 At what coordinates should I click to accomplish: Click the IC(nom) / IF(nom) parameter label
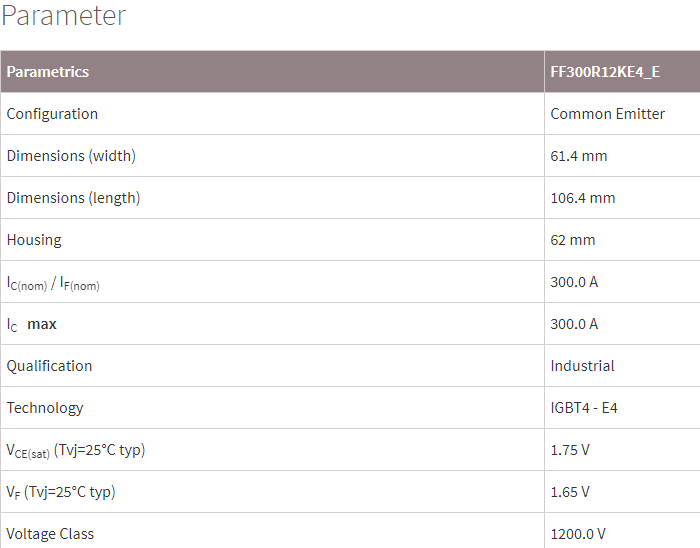click(53, 283)
